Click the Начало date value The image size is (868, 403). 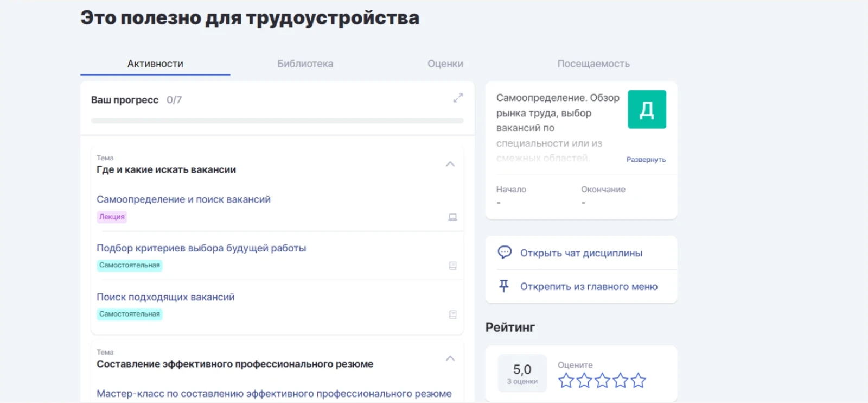499,203
